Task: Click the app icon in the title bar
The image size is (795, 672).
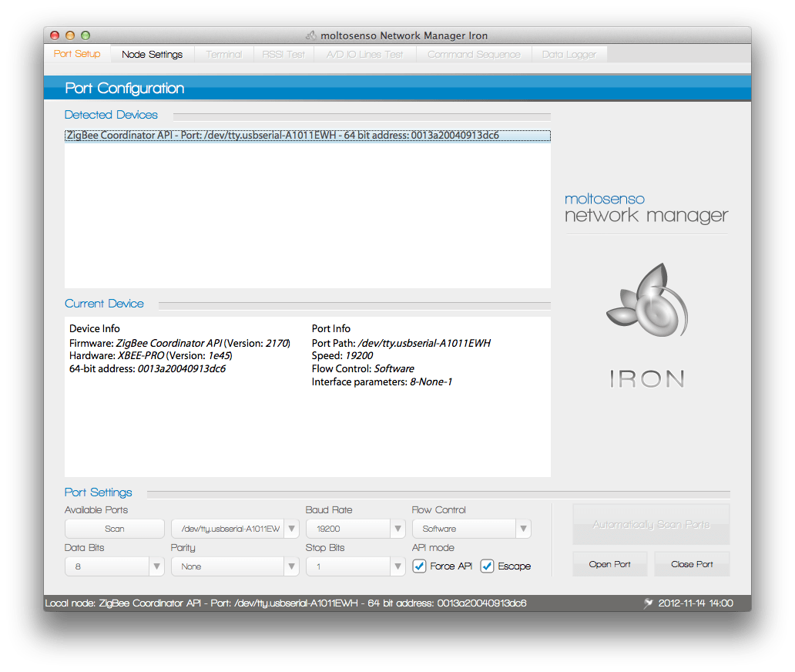Action: [311, 35]
